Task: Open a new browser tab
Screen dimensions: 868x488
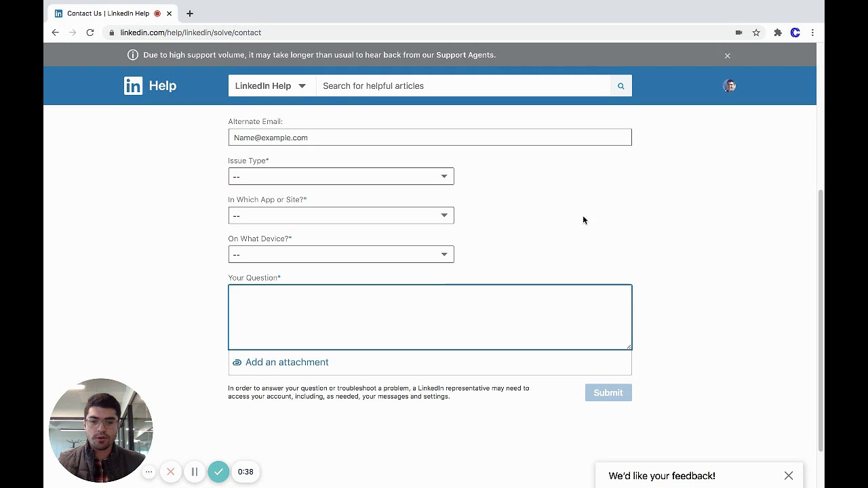Action: point(190,14)
